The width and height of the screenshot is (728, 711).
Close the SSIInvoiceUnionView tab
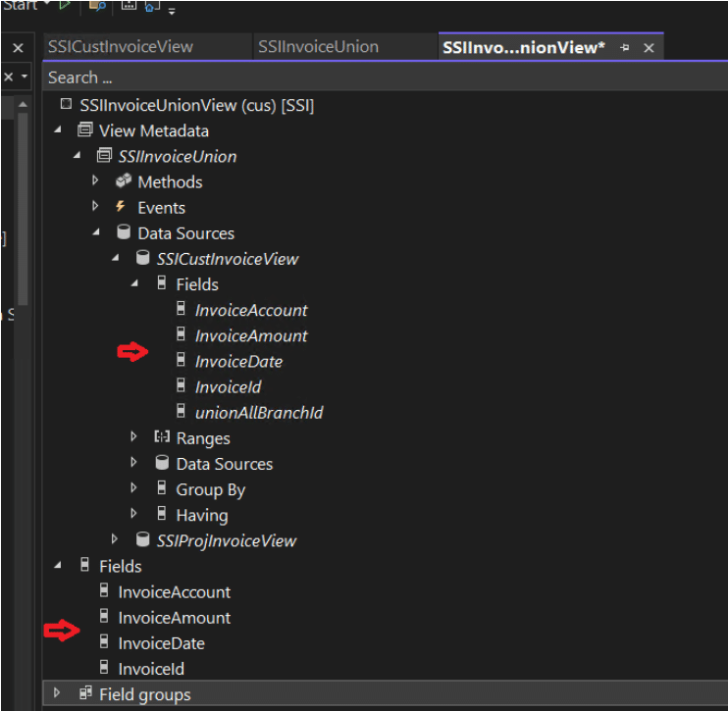click(x=649, y=47)
